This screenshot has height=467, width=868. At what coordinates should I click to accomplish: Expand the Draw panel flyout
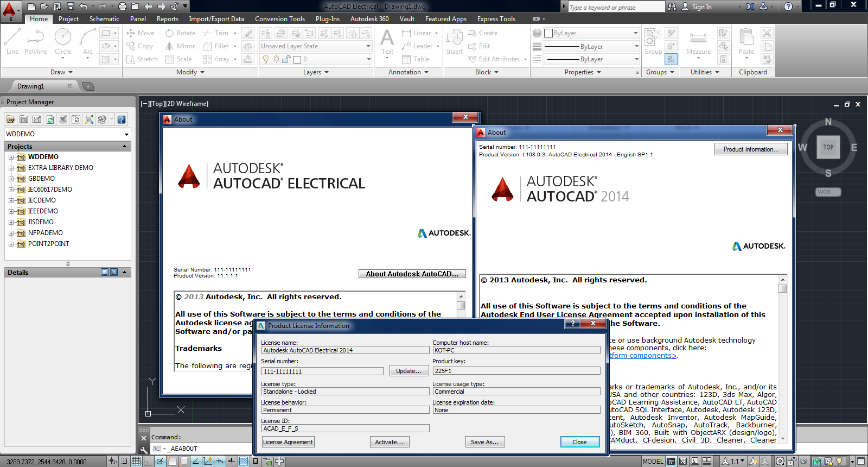pos(61,72)
